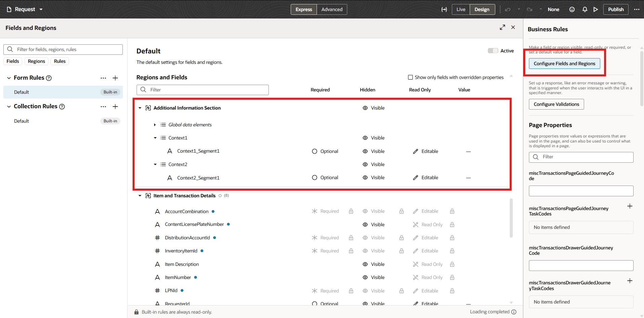Image resolution: width=644 pixels, height=318 pixels.
Task: Click the DistributionAccountId Required lock
Action: click(x=351, y=238)
